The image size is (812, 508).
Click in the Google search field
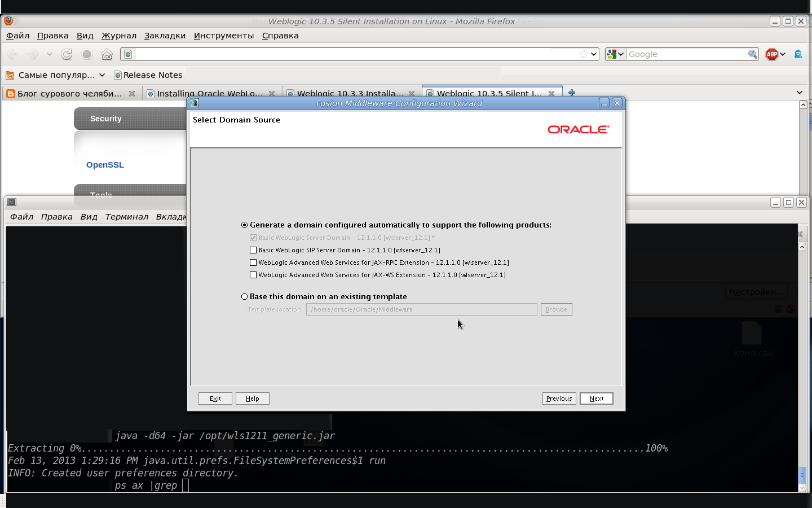tap(687, 54)
